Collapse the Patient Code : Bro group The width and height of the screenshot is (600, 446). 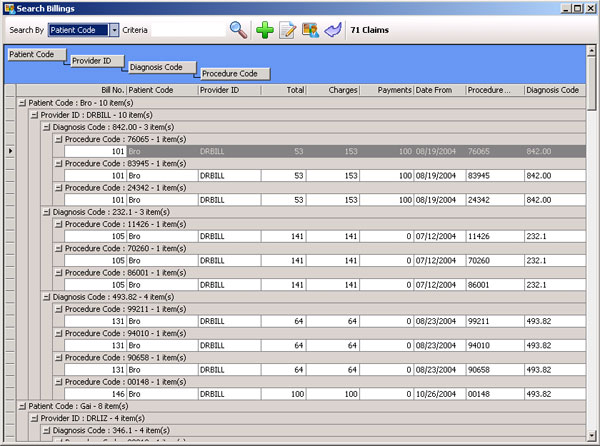(x=22, y=103)
